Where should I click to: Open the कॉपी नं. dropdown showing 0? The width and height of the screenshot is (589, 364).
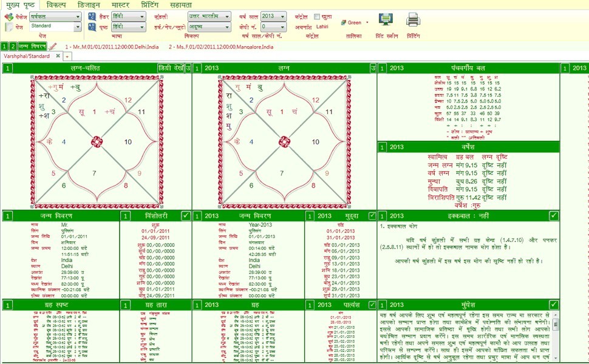click(x=273, y=27)
